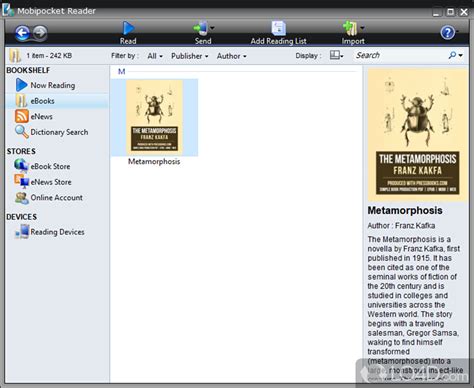Select the Metamorphosis cover thumbnail in the list
The height and width of the screenshot is (388, 474).
(154, 117)
